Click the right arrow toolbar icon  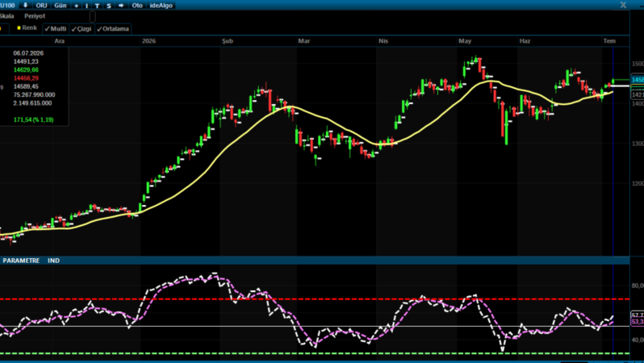click(x=121, y=6)
